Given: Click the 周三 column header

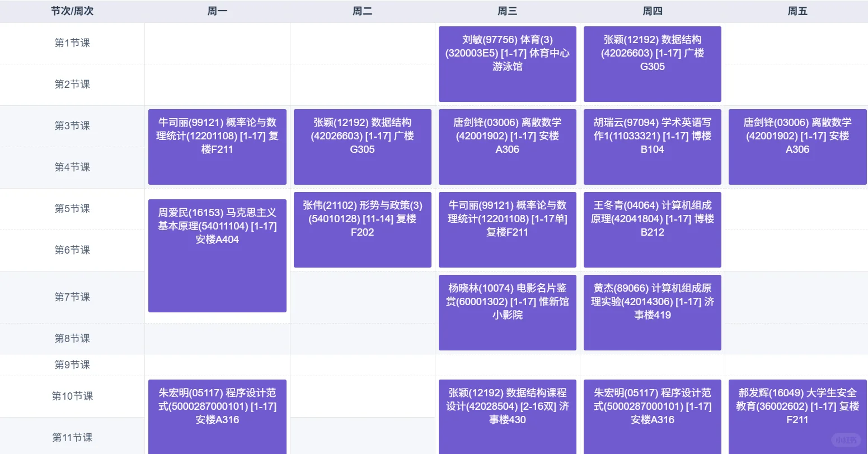Looking at the screenshot, I should tap(507, 11).
